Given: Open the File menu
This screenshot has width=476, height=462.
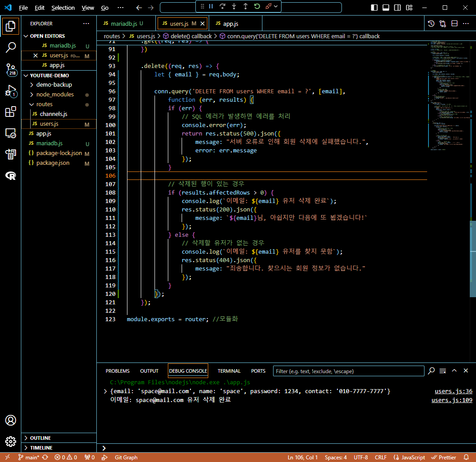Looking at the screenshot, I should click(23, 8).
